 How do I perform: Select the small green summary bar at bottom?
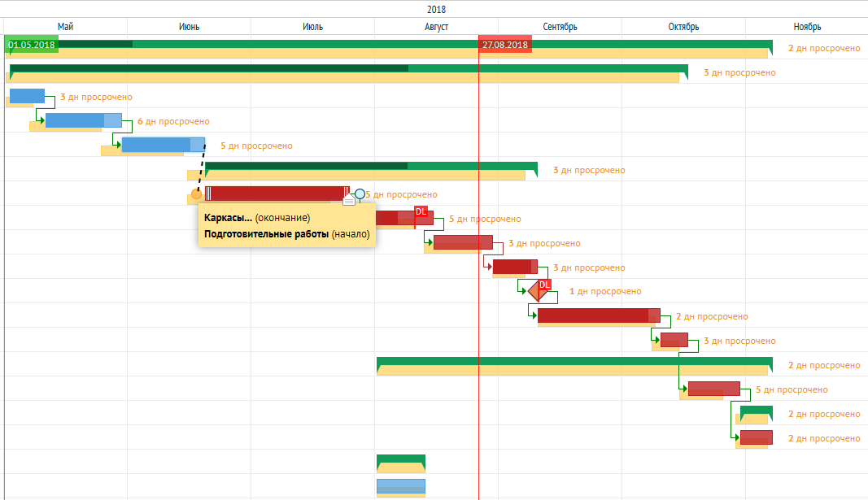(x=401, y=459)
